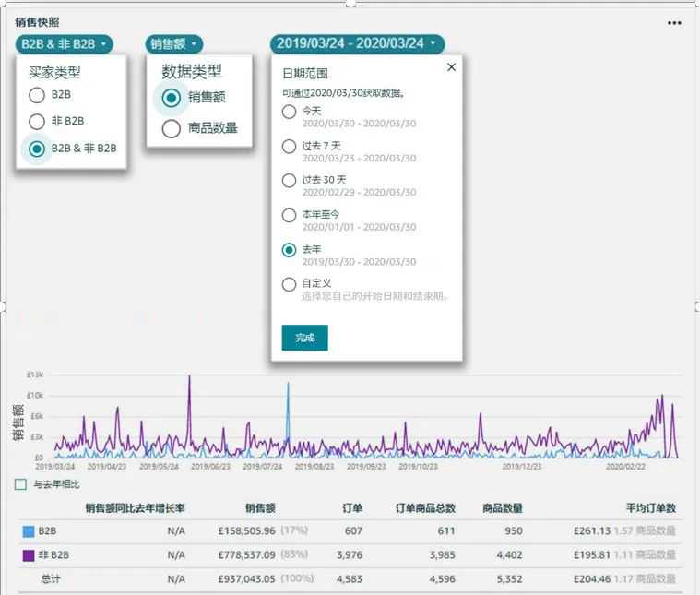
Task: Click the 3,976 orders value
Action: (x=350, y=555)
